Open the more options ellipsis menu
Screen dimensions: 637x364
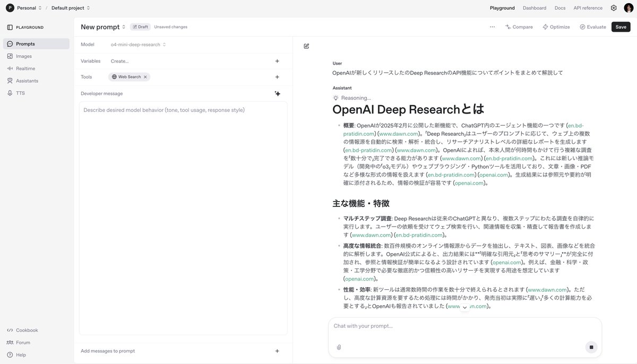(492, 27)
